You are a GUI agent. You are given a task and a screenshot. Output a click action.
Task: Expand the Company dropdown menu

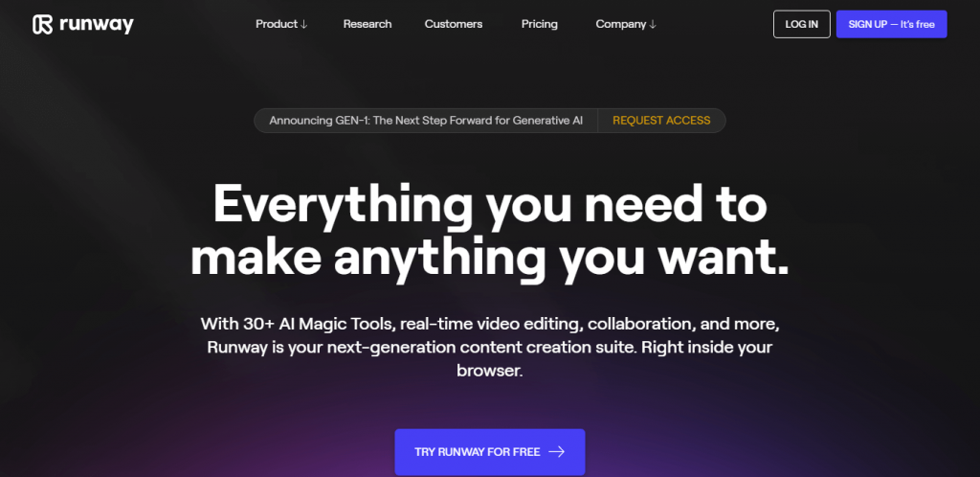(x=626, y=24)
